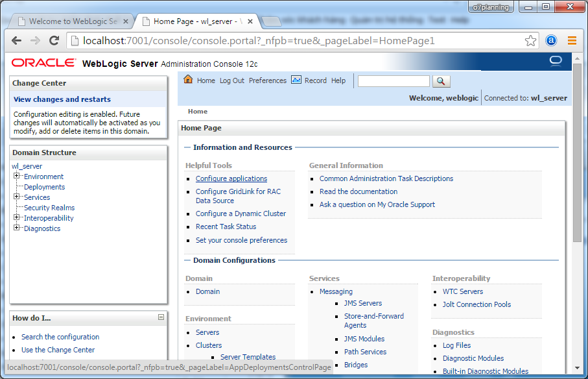Open a new browser tab

[271, 21]
